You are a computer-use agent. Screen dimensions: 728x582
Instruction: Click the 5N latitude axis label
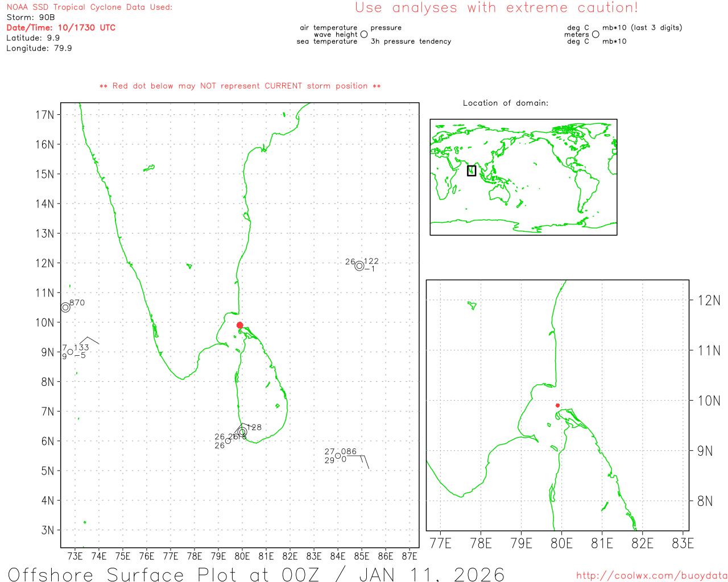pos(48,471)
